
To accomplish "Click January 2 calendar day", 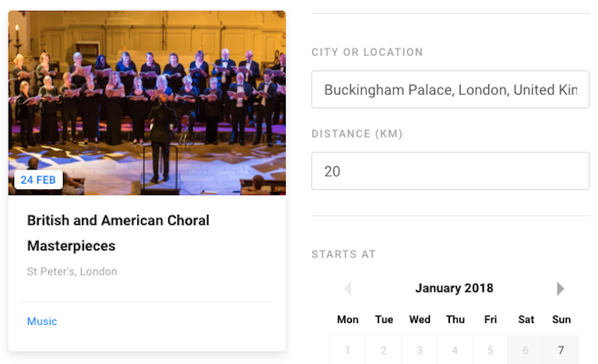I will (384, 350).
